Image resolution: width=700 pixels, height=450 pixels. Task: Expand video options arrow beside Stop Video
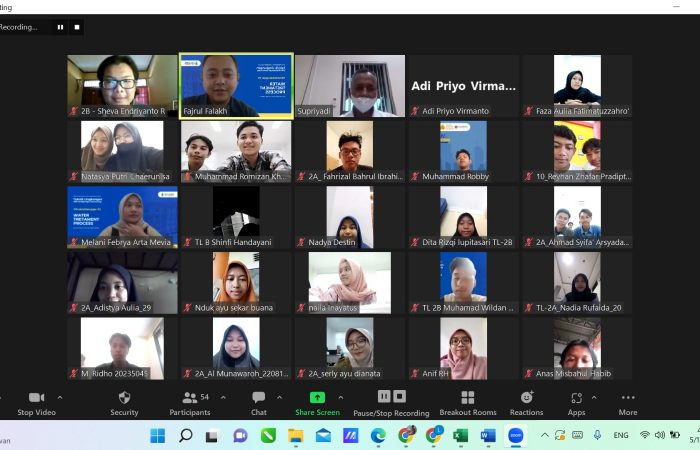click(x=59, y=397)
